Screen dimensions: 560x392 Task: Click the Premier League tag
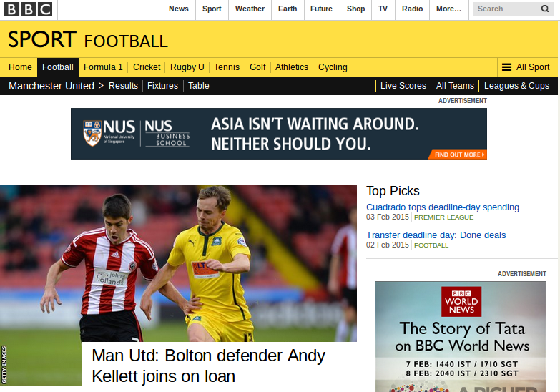443,217
